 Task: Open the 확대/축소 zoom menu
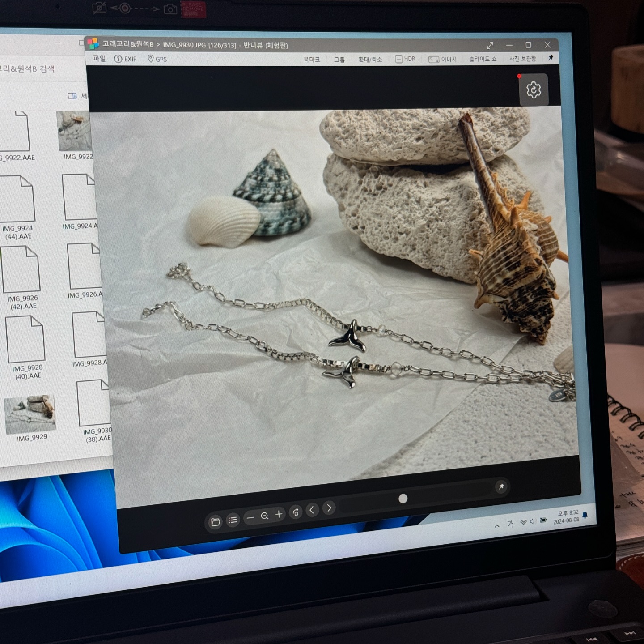370,60
